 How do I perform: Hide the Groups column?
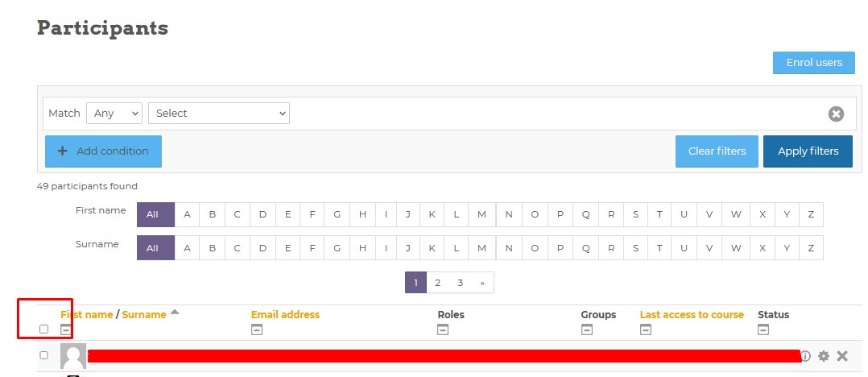pos(587,329)
